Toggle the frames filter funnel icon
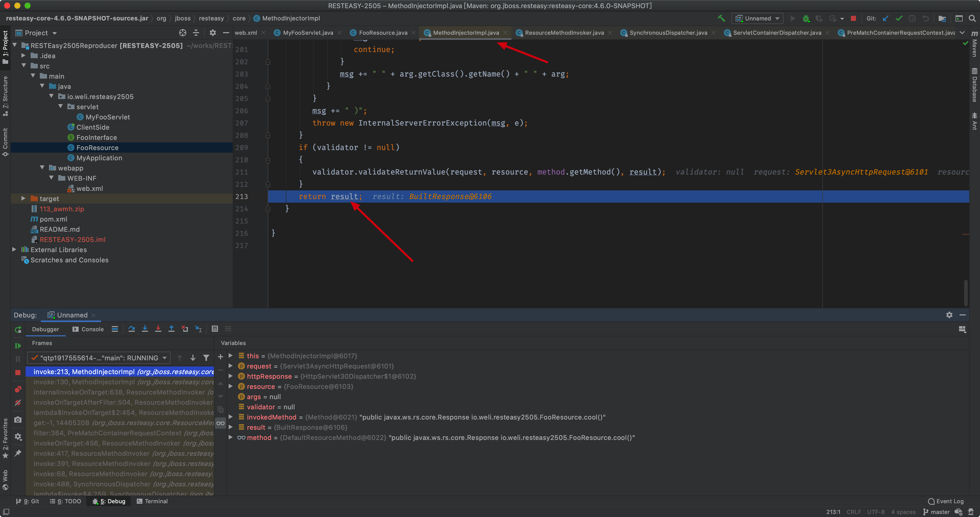 [206, 358]
